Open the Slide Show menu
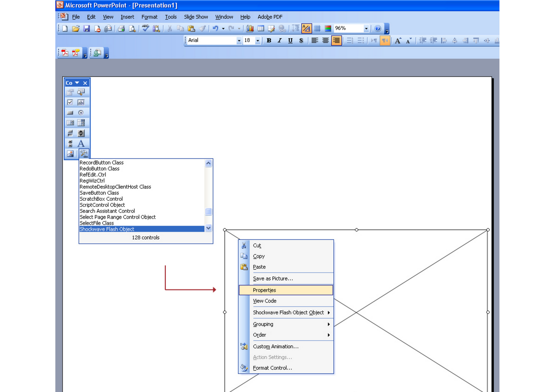Viewport: 555px width, 392px height. (196, 17)
